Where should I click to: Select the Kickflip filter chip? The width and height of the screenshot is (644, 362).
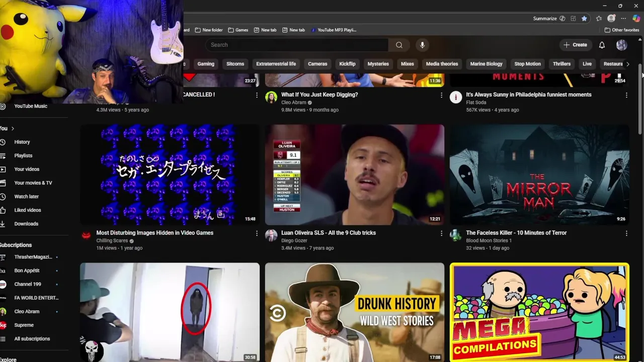click(x=347, y=64)
